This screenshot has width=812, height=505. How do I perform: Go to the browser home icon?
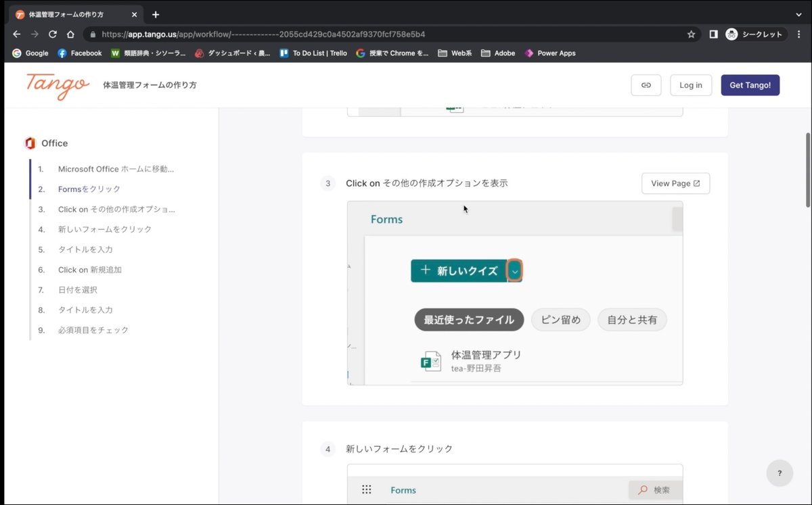[x=70, y=34]
